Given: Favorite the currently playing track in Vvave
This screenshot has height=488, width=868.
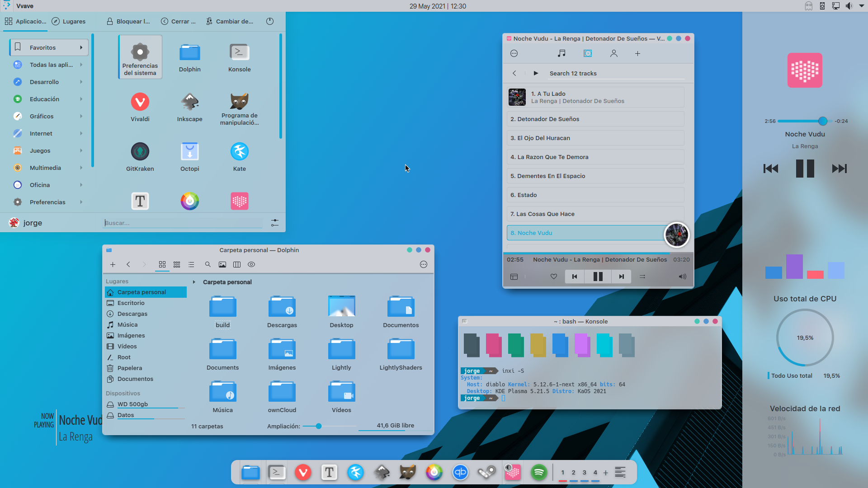Looking at the screenshot, I should click(x=553, y=276).
